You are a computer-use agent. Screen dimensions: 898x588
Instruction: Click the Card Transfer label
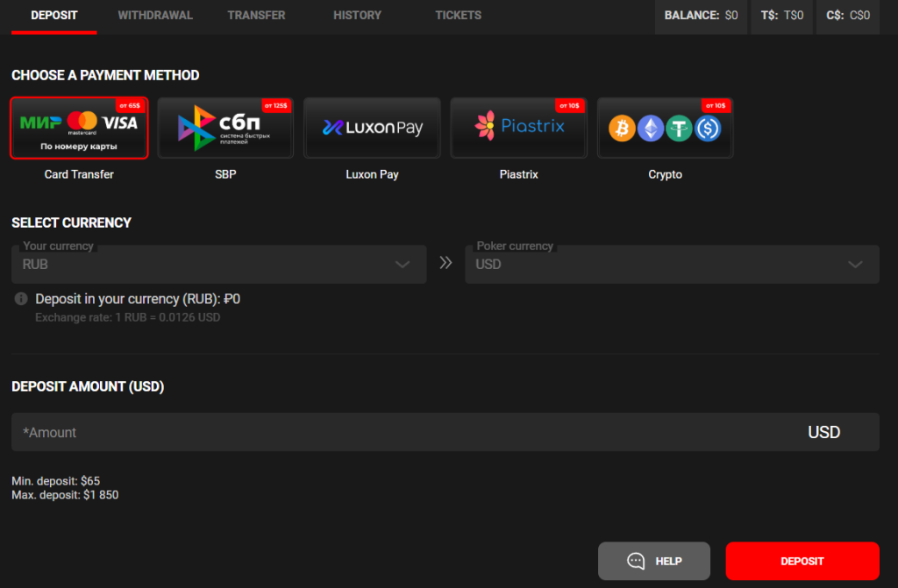coord(79,174)
